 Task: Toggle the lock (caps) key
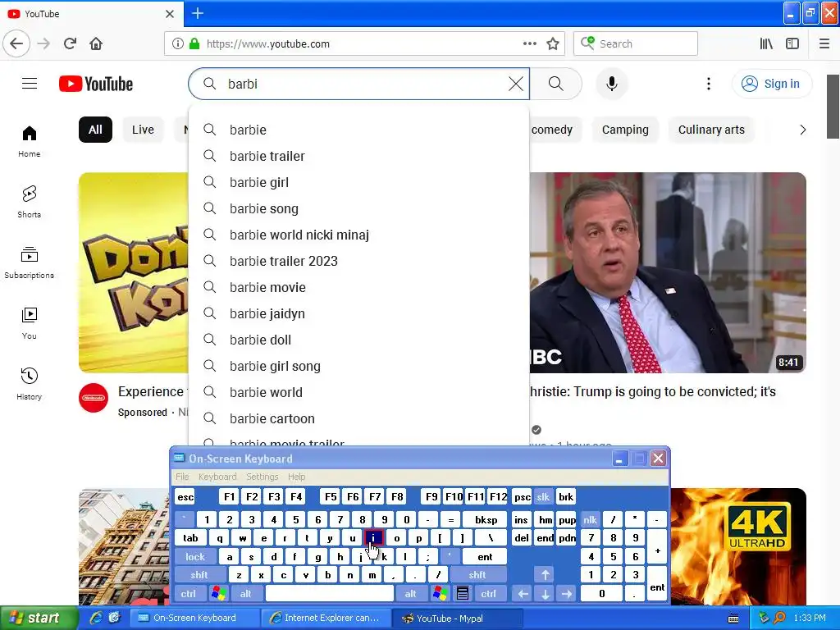(195, 557)
